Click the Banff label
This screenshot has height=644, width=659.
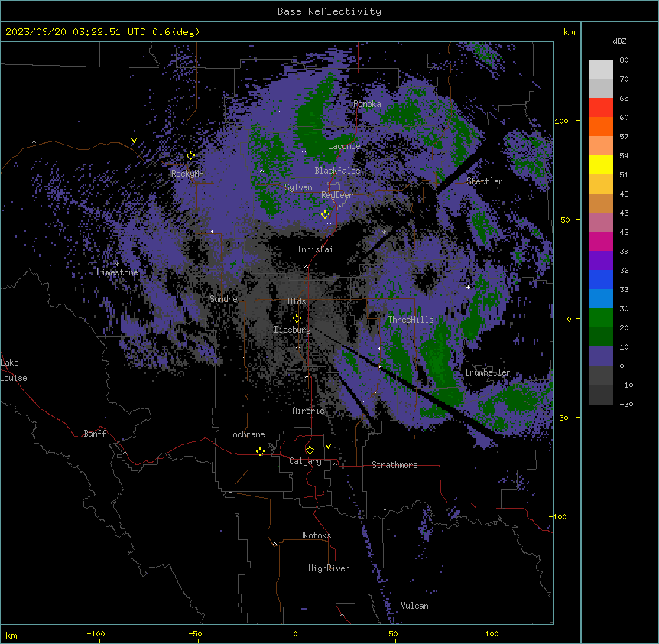(95, 434)
